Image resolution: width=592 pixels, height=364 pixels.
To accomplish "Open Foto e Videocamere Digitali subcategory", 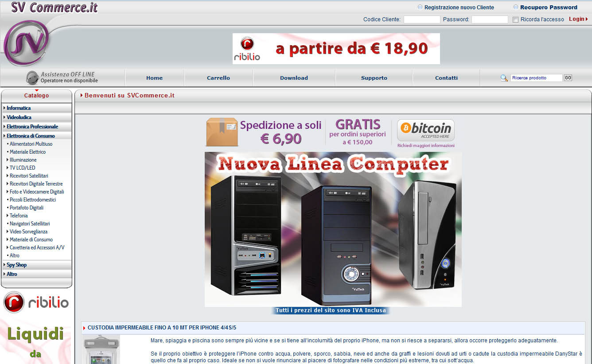I will pos(37,192).
